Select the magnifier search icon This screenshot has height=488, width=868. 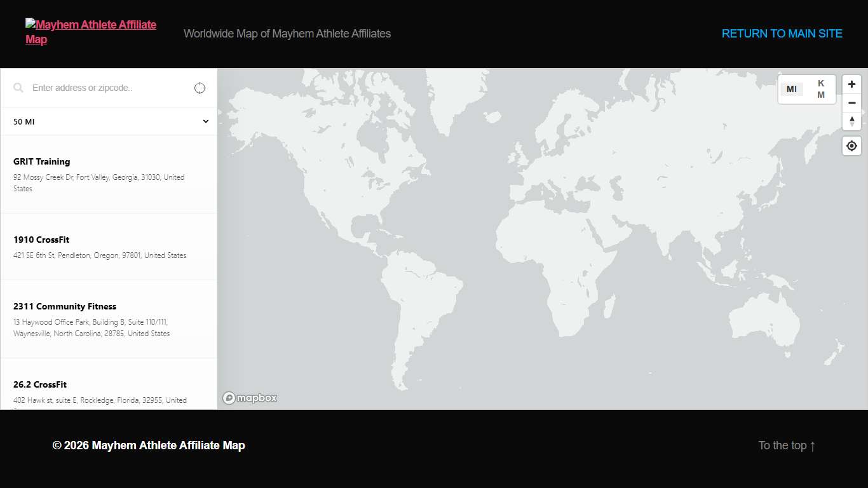[x=18, y=88]
